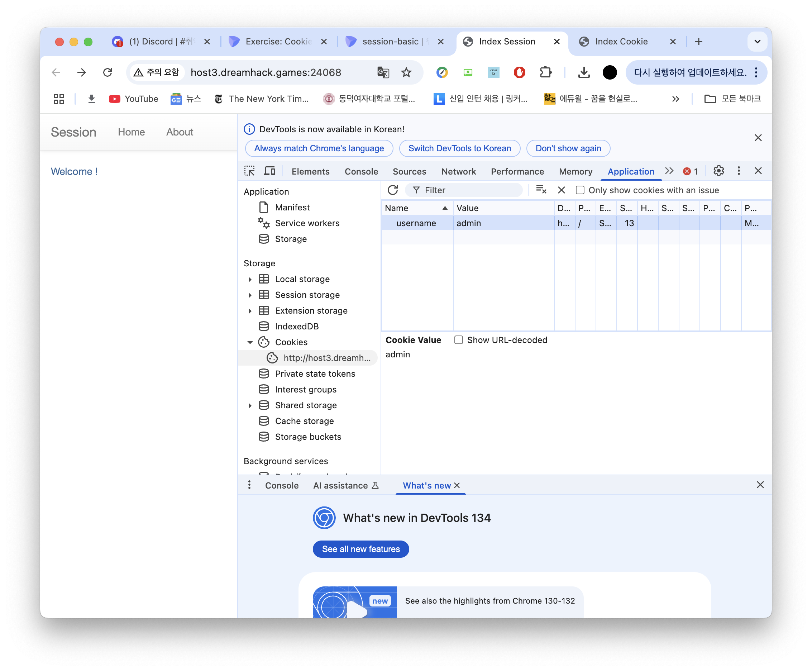Image resolution: width=812 pixels, height=671 pixels.
Task: Click the clear all cookies icon
Action: tap(541, 190)
